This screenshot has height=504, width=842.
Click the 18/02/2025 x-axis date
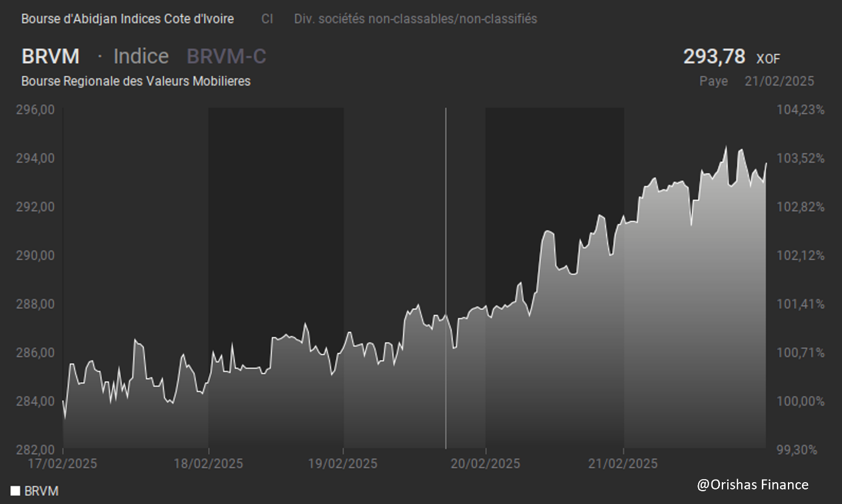pyautogui.click(x=208, y=463)
